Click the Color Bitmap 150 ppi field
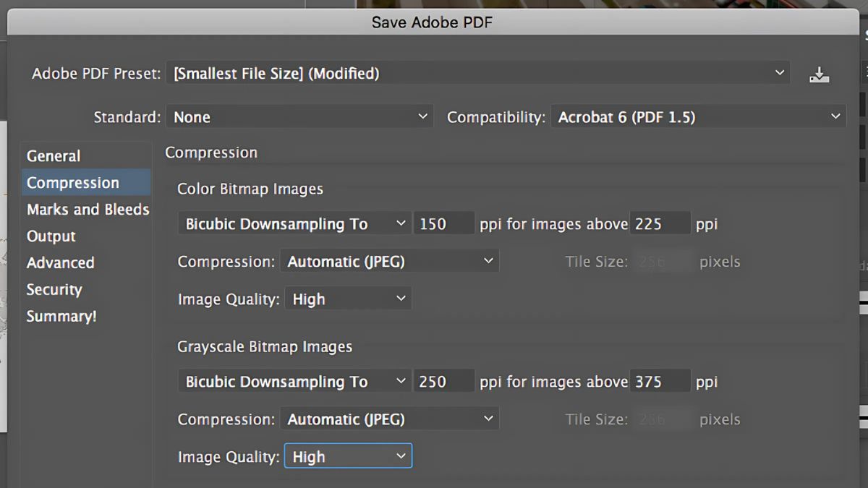The image size is (868, 488). (x=443, y=224)
